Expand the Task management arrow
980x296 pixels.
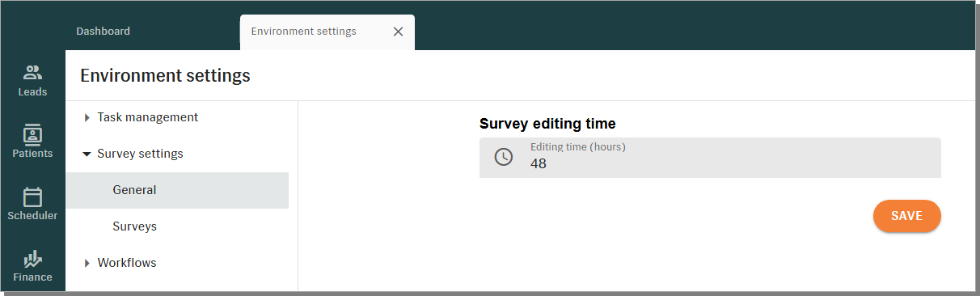87,117
